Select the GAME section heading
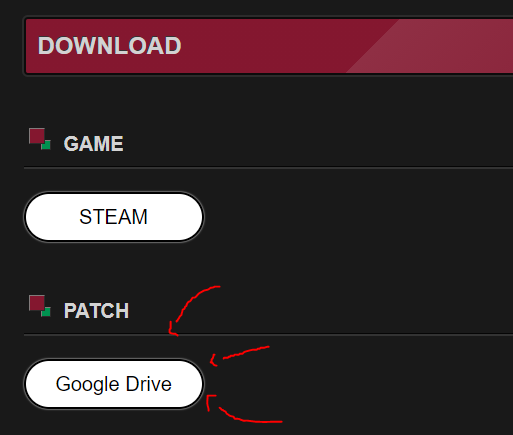 [93, 144]
